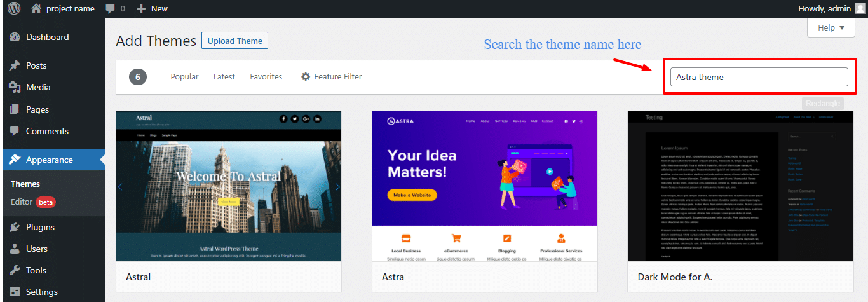Expand the Help dropdown
868x302 pixels.
[831, 27]
